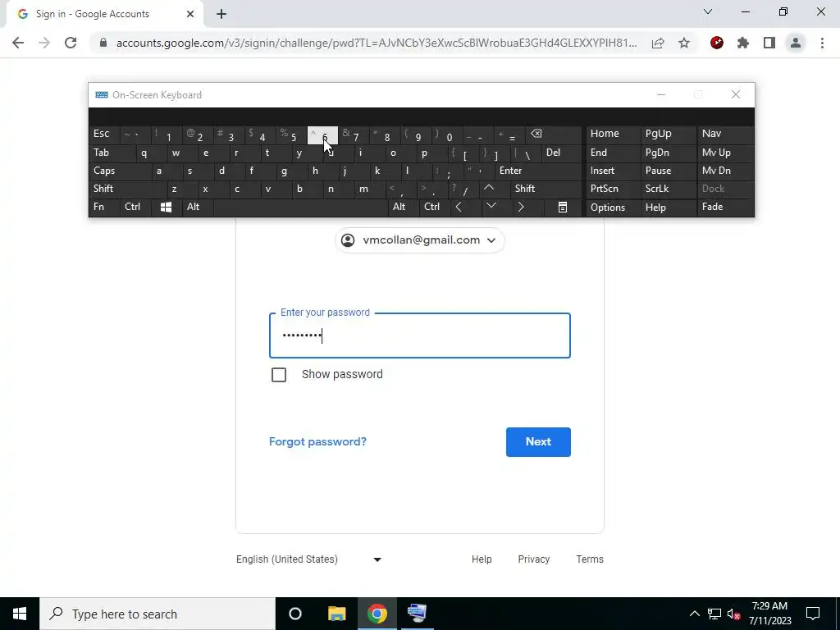The height and width of the screenshot is (630, 840).
Task: Click the Tab key on keyboard
Action: 112,153
